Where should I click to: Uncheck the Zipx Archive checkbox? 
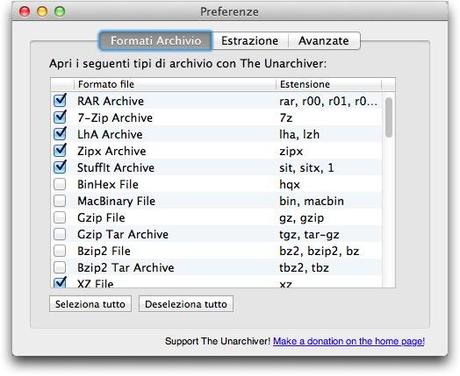click(x=60, y=151)
